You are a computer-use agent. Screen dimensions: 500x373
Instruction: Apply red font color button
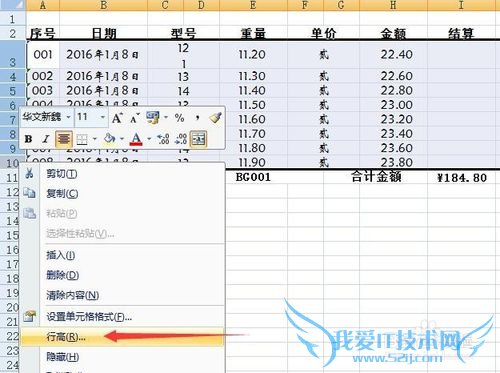tap(136, 139)
